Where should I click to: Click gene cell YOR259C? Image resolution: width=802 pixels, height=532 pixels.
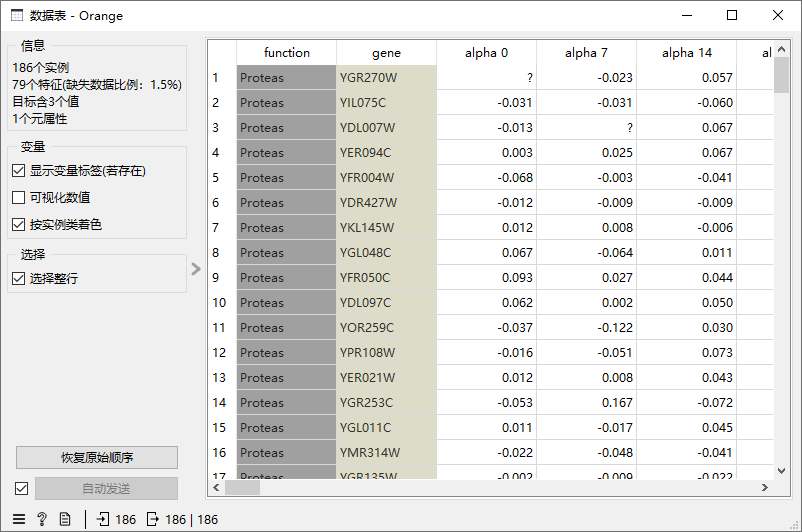(386, 328)
